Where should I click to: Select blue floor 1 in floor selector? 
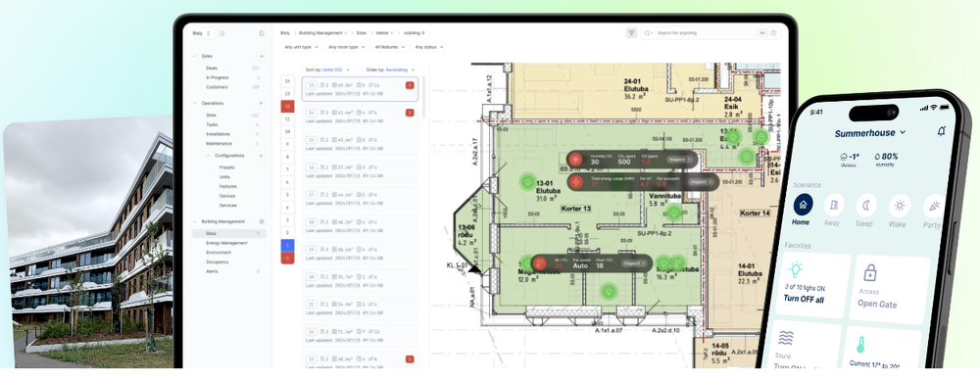[x=287, y=246]
